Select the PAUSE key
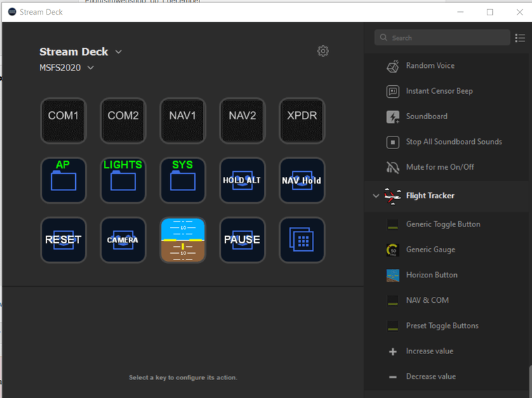Viewport: 532px width, 398px height. [242, 240]
